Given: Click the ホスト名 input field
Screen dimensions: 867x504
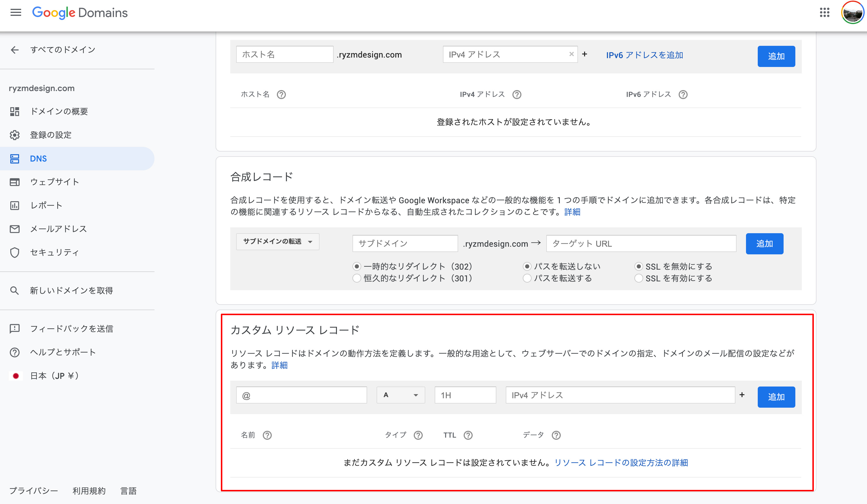Looking at the screenshot, I should [285, 54].
